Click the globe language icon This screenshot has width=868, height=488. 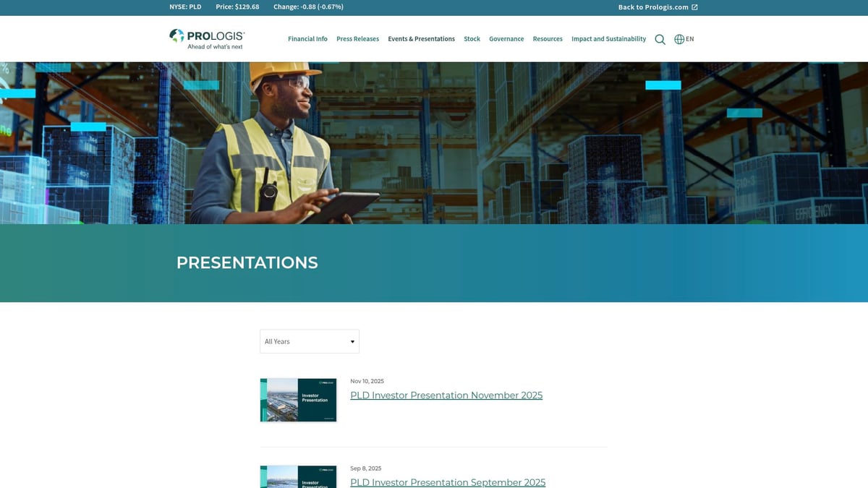677,39
